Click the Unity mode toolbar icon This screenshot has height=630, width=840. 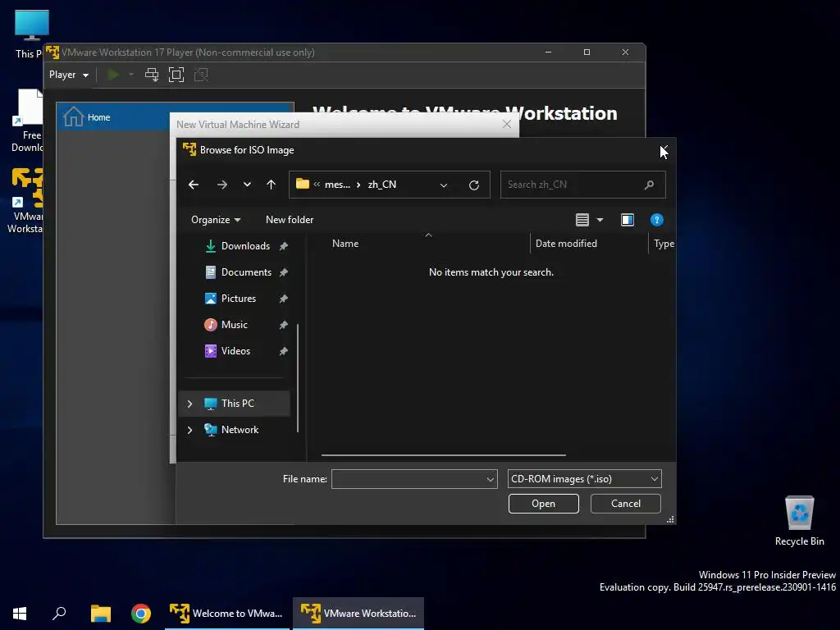pos(201,75)
